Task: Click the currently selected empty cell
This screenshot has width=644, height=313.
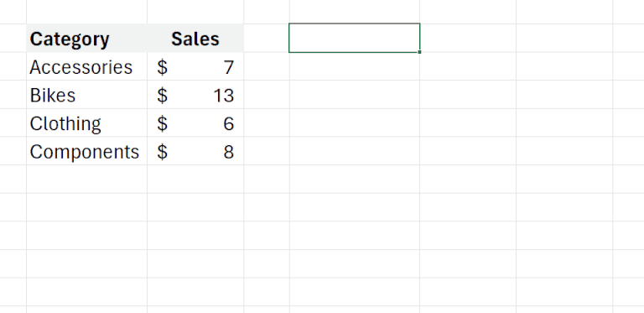Action: pos(354,38)
